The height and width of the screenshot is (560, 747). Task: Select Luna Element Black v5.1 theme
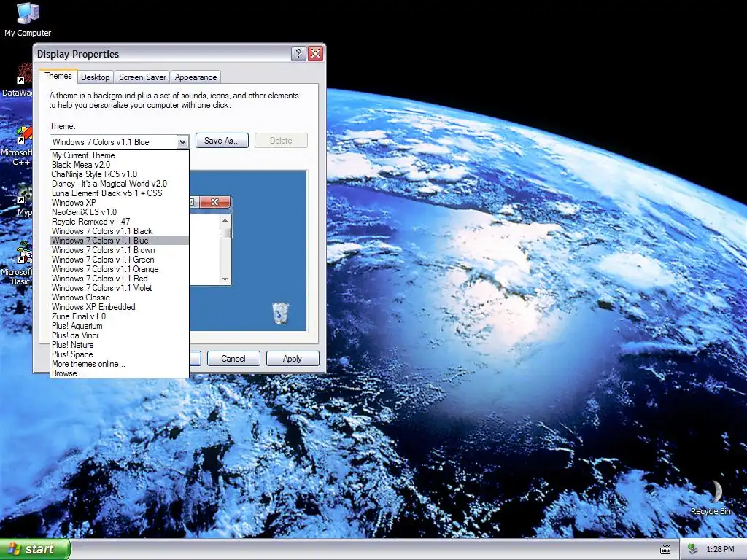click(120, 193)
